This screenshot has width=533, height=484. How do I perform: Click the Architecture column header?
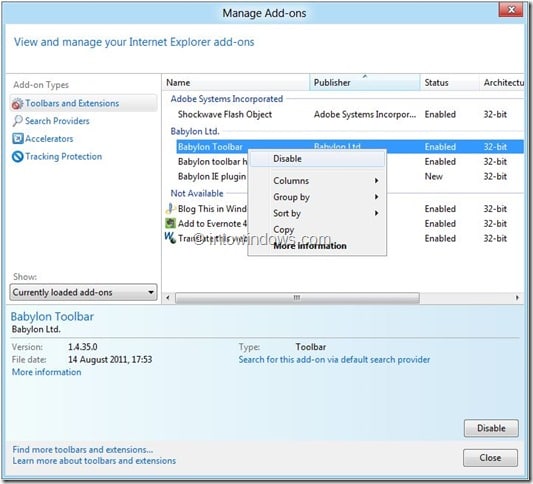tap(502, 83)
